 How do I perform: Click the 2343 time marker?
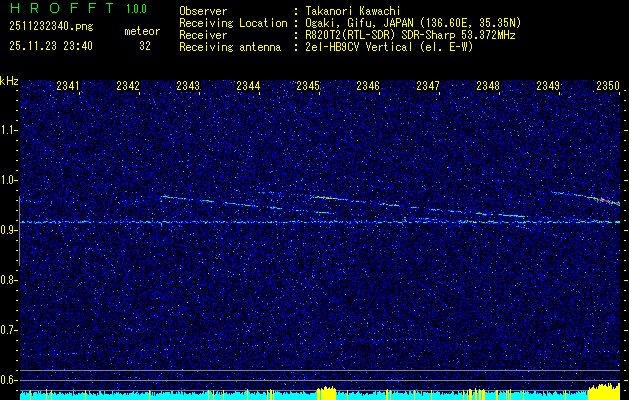188,85
